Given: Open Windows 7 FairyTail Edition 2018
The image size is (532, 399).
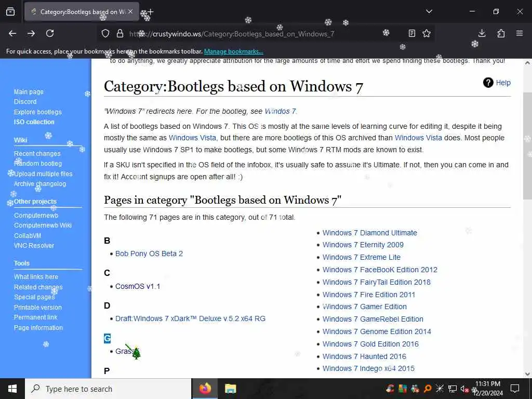Looking at the screenshot, I should (377, 282).
